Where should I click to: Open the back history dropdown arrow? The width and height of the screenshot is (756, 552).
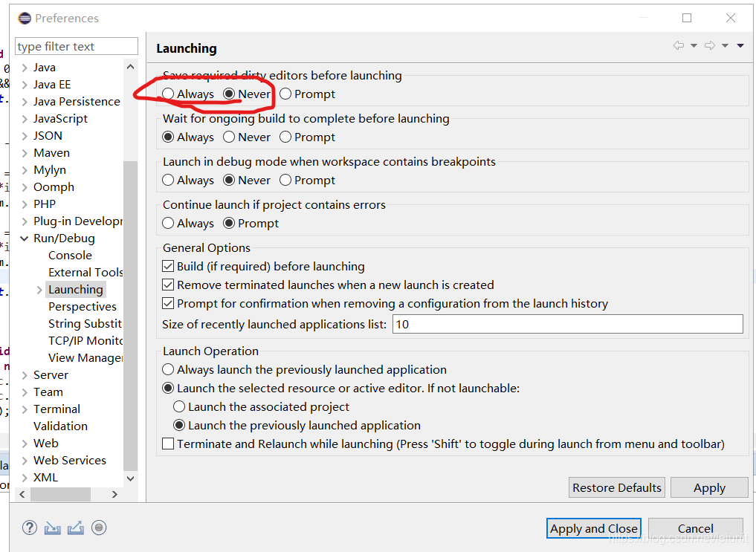(694, 46)
